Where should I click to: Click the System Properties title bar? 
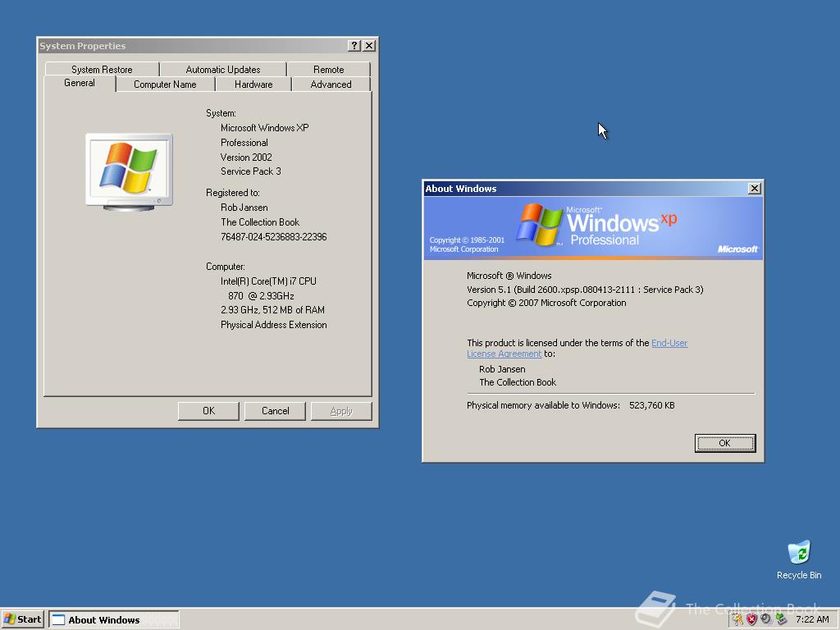(193, 46)
